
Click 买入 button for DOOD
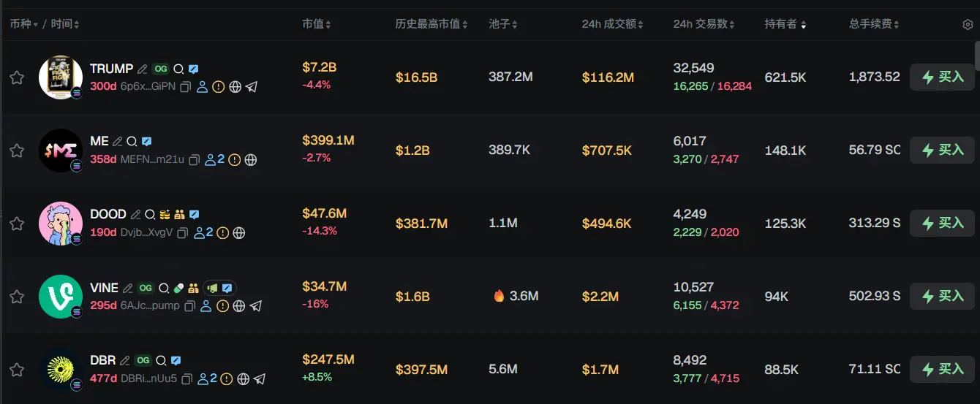tap(942, 223)
